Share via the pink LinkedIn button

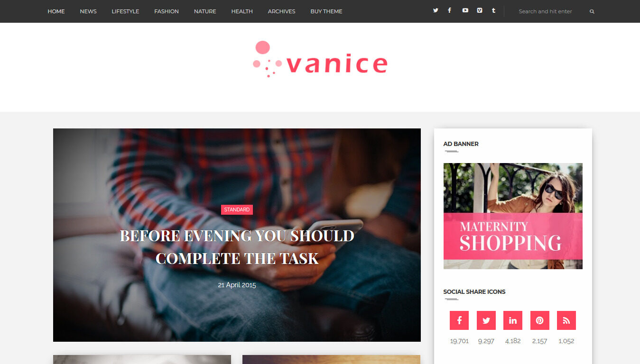tap(513, 320)
